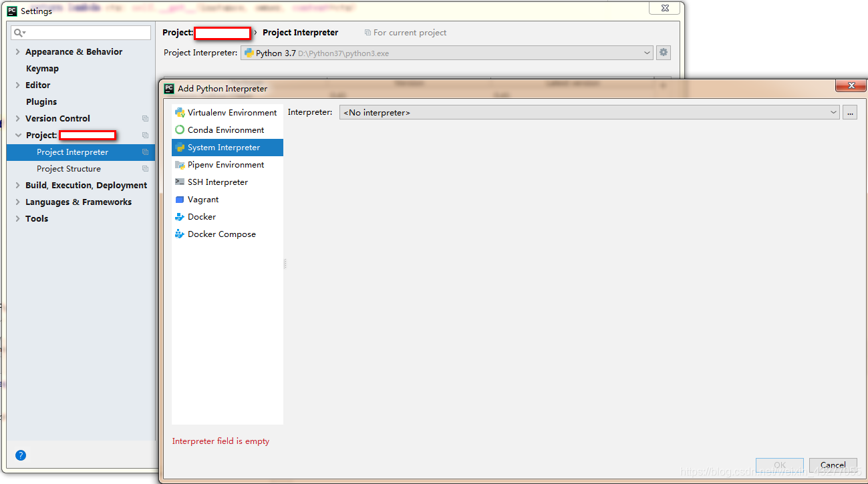The width and height of the screenshot is (868, 484).
Task: Click Project Interpreter breadcrumb in Settings header
Action: 301,33
